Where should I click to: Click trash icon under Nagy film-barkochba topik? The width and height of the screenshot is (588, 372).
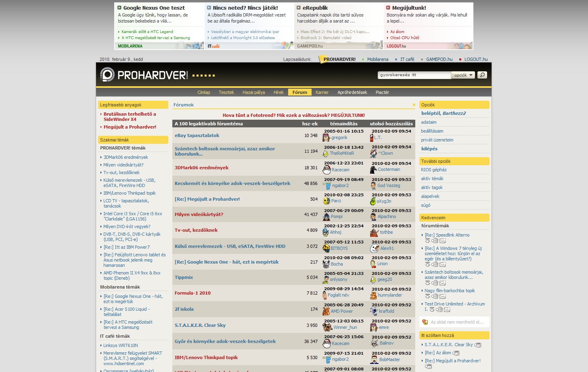pos(435,296)
